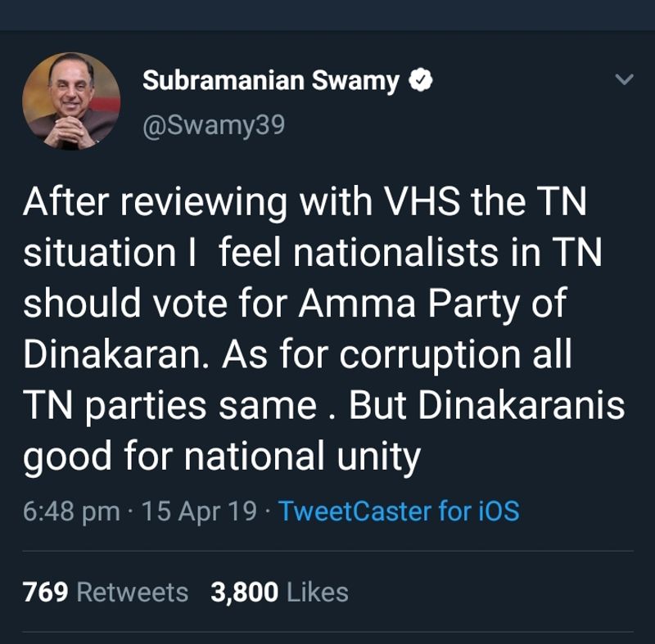Select the last line 'good for national unity'
The height and width of the screenshot is (644, 655).
(x=222, y=457)
